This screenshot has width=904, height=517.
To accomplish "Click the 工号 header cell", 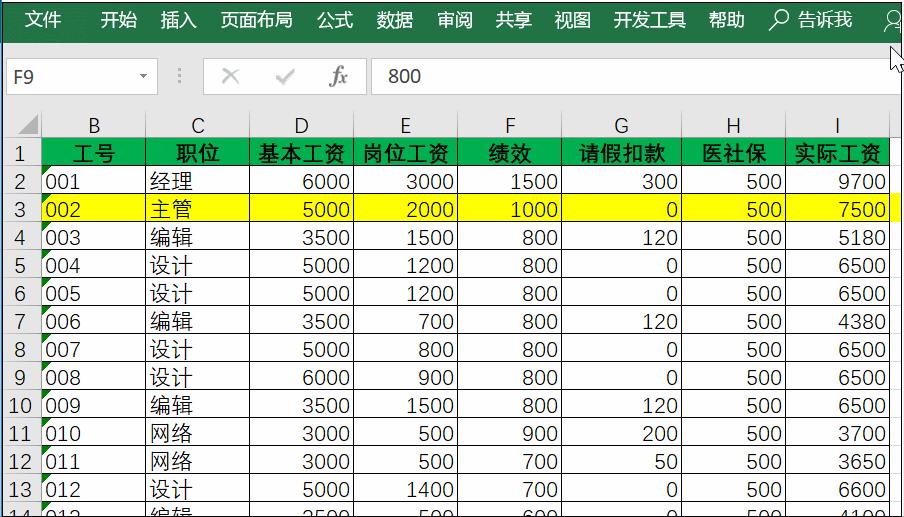I will (93, 153).
